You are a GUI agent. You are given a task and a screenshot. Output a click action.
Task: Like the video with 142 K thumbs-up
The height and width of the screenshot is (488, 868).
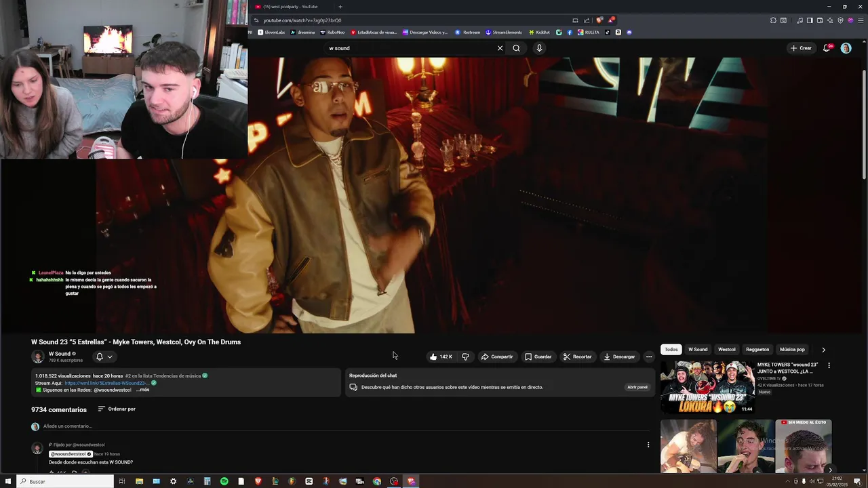pyautogui.click(x=441, y=357)
